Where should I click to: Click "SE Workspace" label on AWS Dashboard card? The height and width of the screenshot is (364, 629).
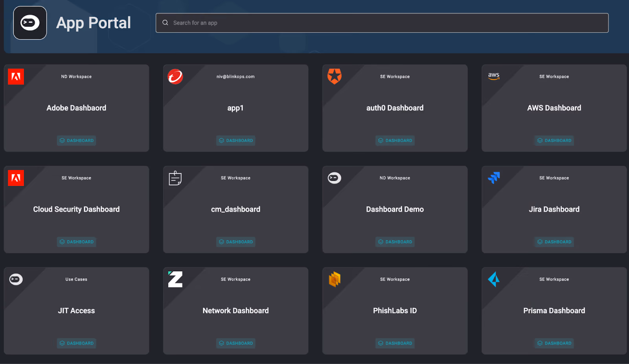pyautogui.click(x=554, y=77)
